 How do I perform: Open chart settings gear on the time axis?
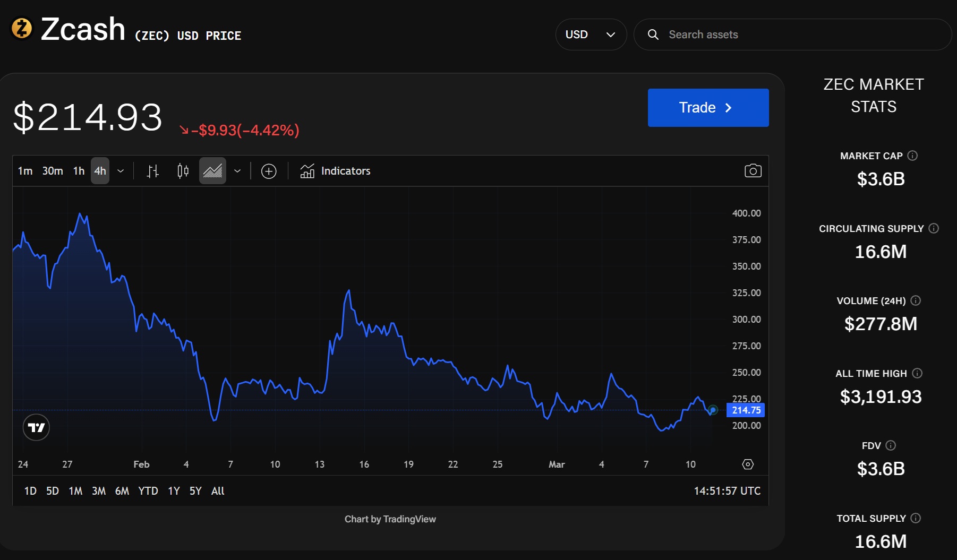coord(747,464)
